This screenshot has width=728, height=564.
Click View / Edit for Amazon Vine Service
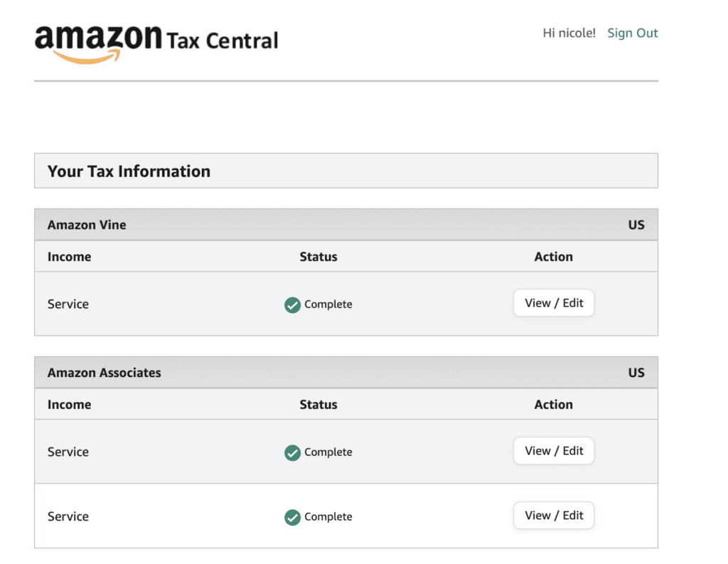coord(553,302)
